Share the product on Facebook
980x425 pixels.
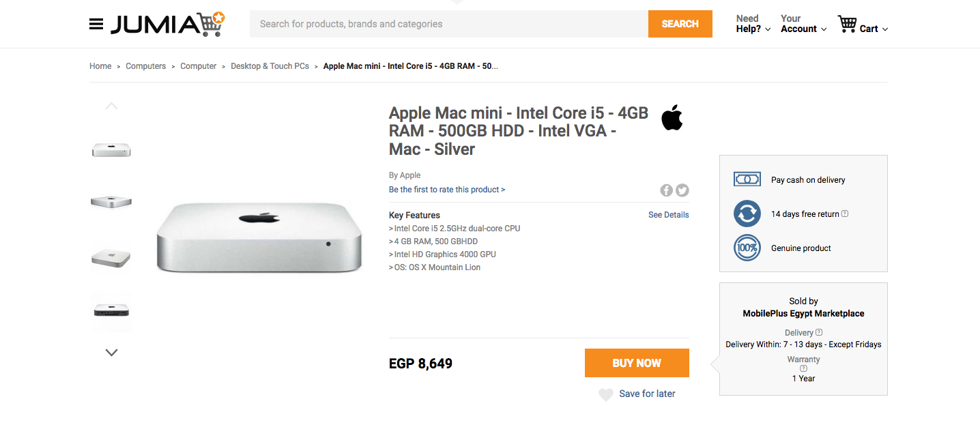click(x=665, y=190)
